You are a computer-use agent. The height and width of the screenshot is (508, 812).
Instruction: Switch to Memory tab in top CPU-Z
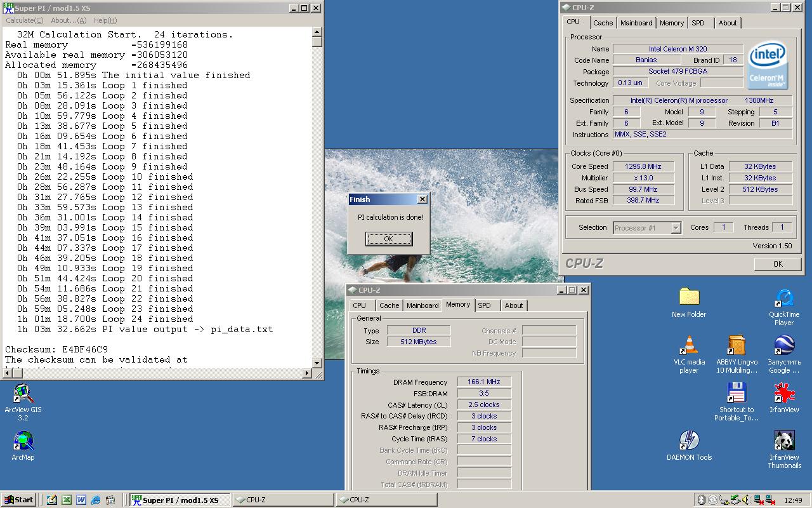[671, 23]
